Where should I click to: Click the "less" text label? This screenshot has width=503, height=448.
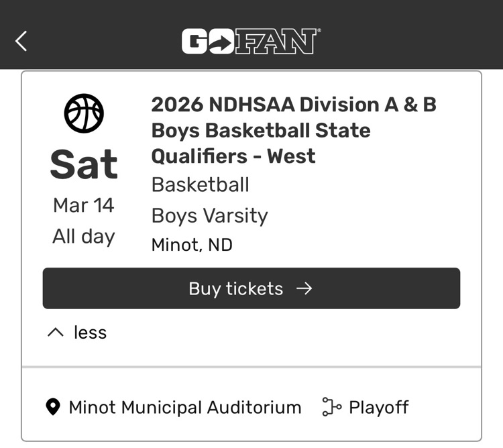[x=90, y=333]
